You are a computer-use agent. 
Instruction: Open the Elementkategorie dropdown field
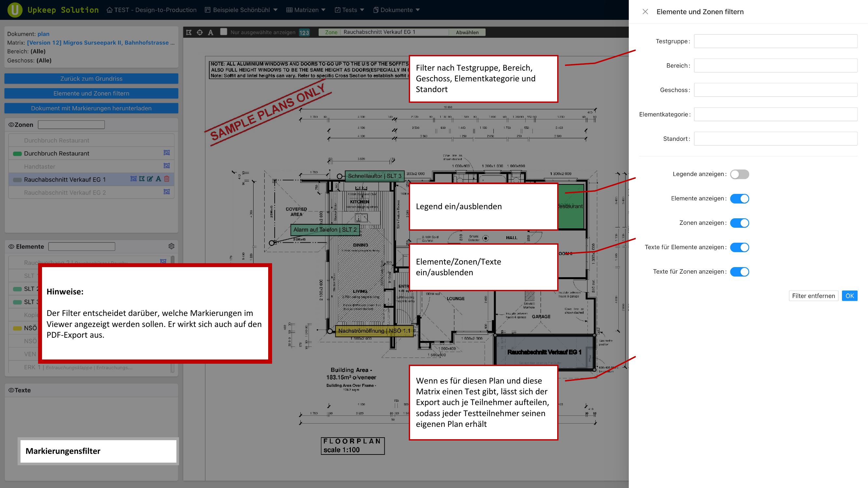pyautogui.click(x=775, y=115)
